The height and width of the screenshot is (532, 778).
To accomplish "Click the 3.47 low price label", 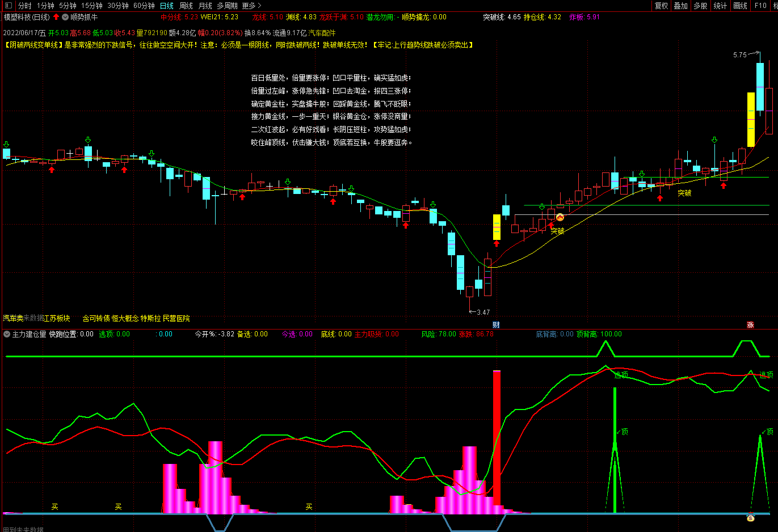I will click(483, 313).
